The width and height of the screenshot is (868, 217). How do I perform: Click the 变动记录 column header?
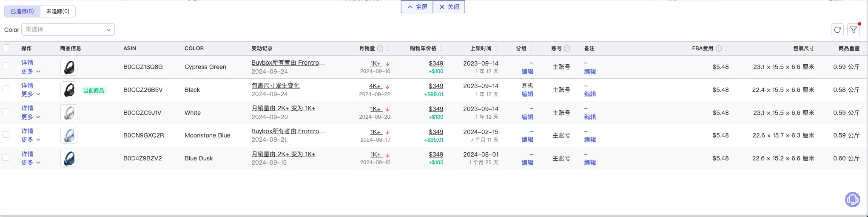point(262,49)
